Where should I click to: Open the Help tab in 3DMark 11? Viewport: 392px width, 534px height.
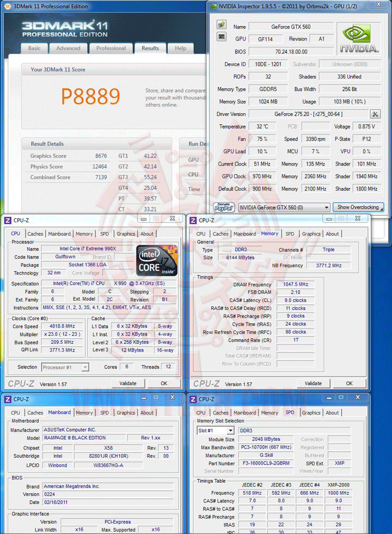181,48
